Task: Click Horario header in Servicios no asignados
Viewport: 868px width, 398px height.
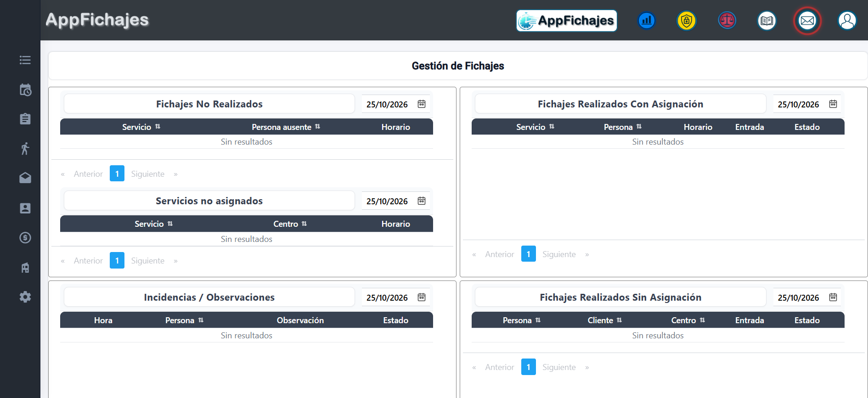Action: tap(396, 224)
